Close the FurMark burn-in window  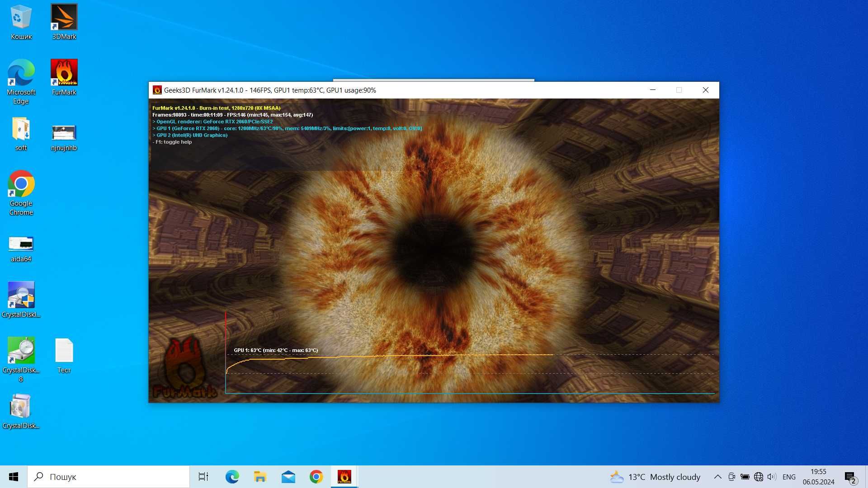click(706, 90)
